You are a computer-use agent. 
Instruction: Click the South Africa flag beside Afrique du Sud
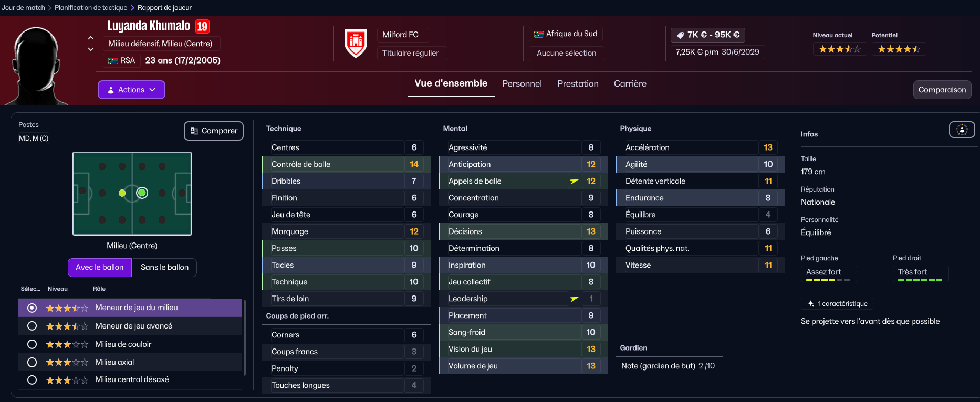coord(538,34)
